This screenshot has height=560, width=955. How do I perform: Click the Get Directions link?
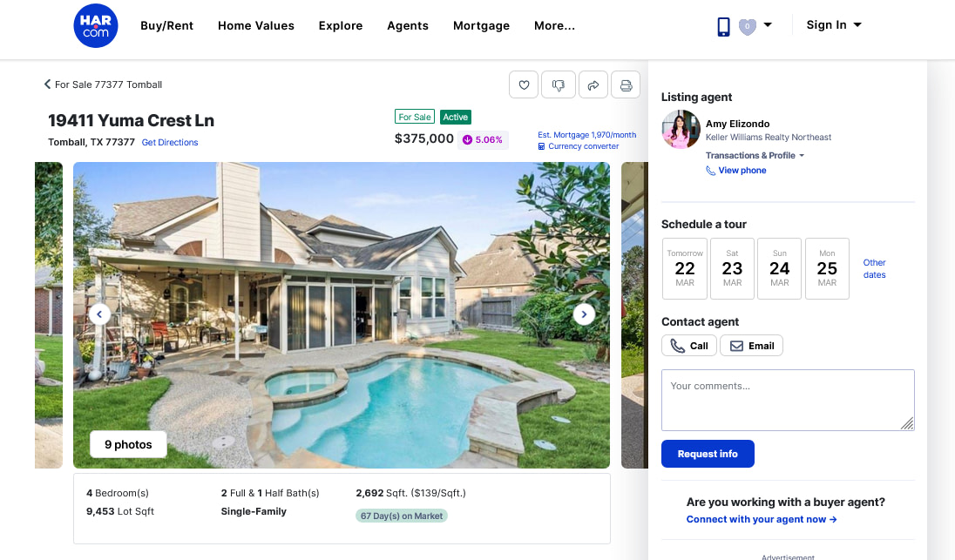pyautogui.click(x=170, y=142)
